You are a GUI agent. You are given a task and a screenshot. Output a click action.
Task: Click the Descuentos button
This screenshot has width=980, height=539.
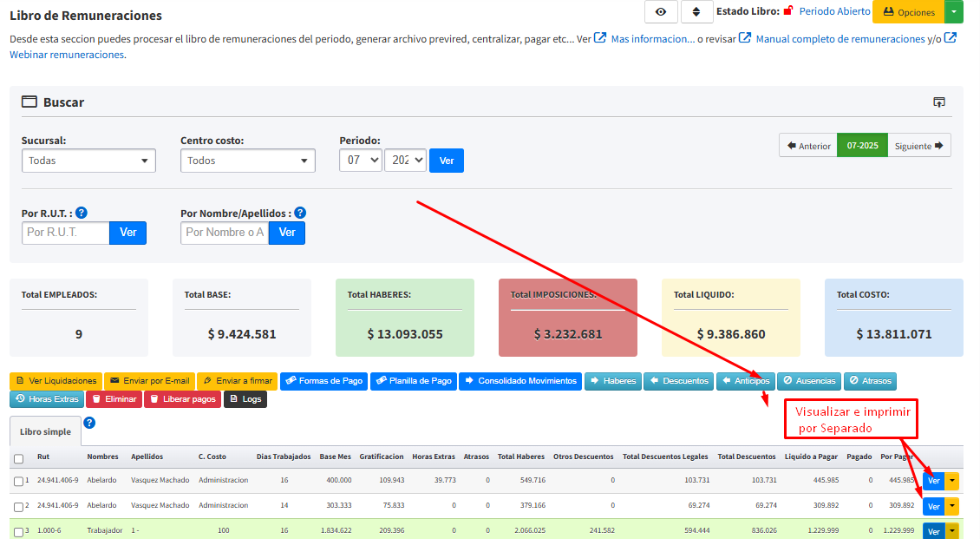pos(679,381)
